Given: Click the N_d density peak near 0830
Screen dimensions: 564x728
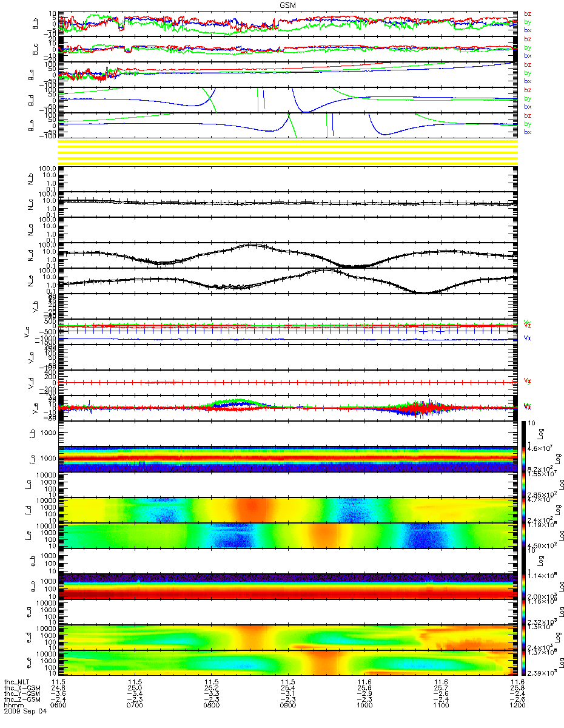Looking at the screenshot, I should pos(251,245).
